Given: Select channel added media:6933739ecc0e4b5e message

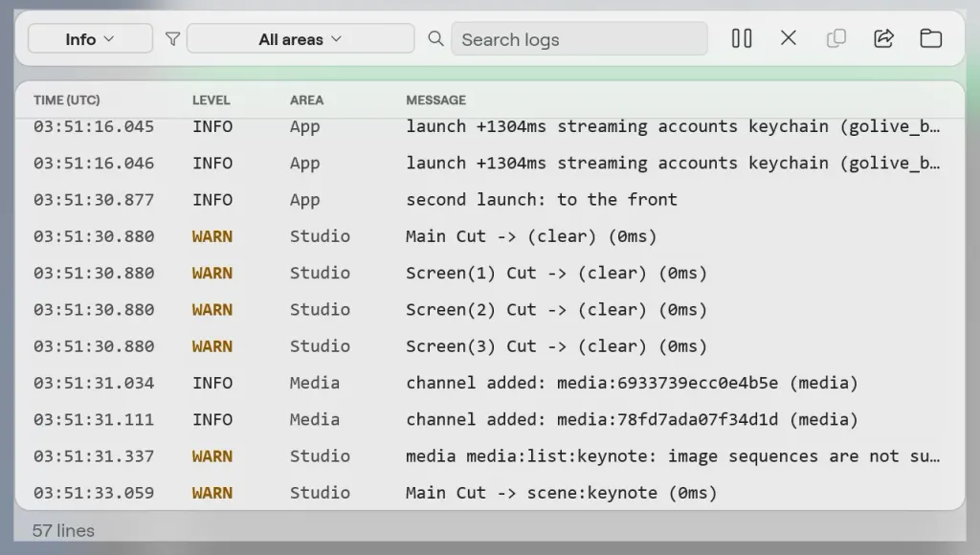Looking at the screenshot, I should click(x=632, y=383).
